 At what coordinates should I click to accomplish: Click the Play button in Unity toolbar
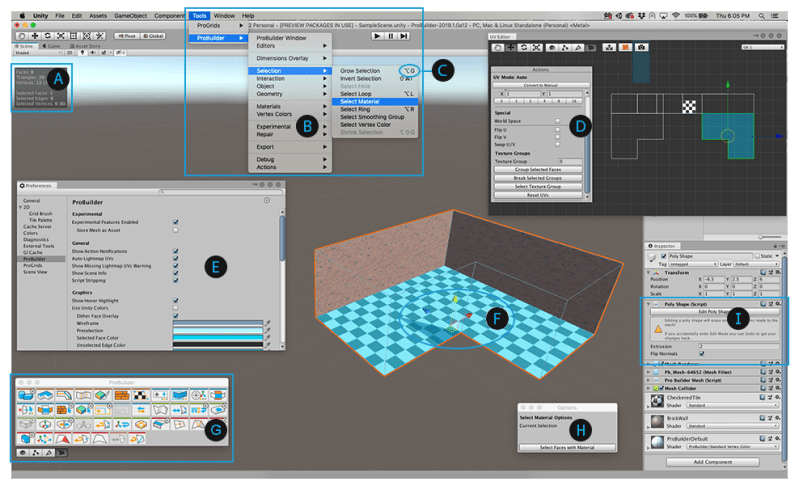(377, 36)
